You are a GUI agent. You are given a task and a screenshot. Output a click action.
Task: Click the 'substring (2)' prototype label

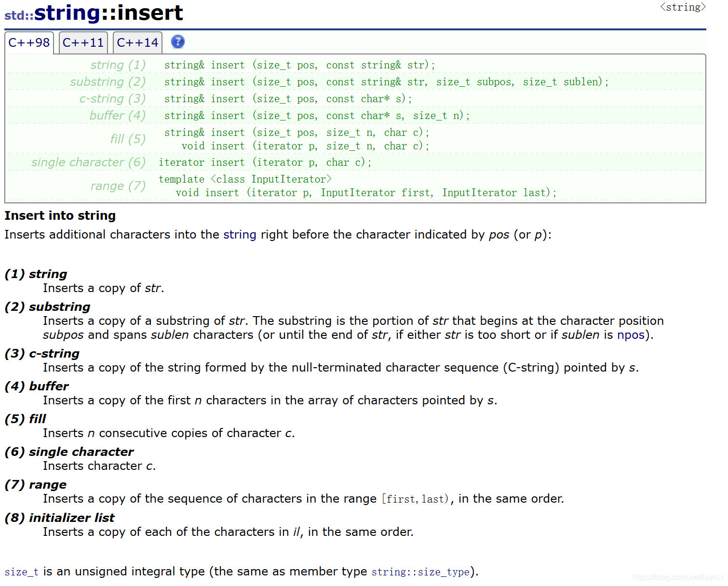click(x=108, y=82)
